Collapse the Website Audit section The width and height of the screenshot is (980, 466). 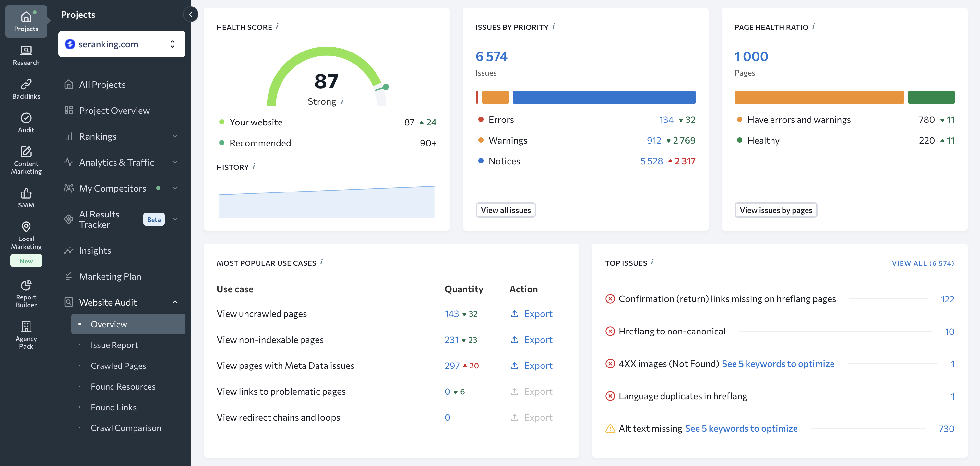point(175,302)
